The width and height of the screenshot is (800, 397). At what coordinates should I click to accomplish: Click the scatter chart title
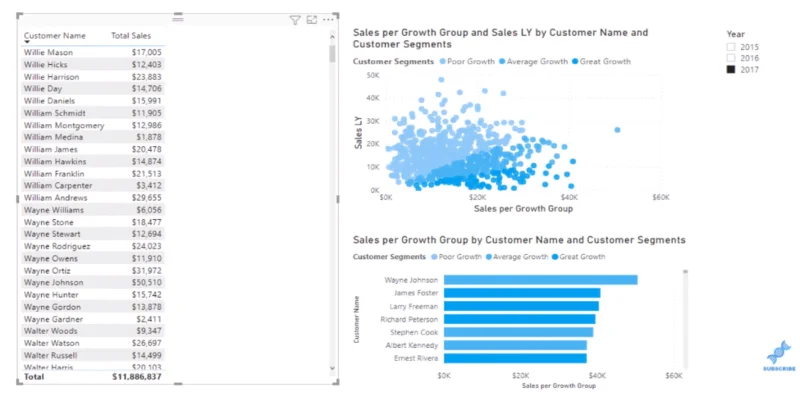tap(500, 38)
